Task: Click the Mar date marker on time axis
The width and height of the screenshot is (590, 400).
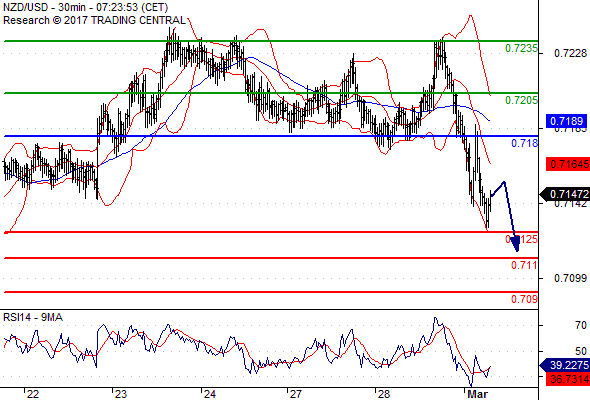Action: point(477,394)
